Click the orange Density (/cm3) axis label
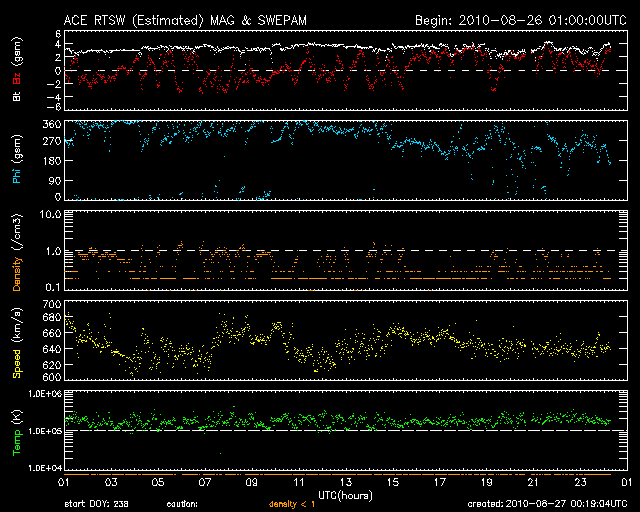Screen dimensions: 640x512 tap(17, 250)
